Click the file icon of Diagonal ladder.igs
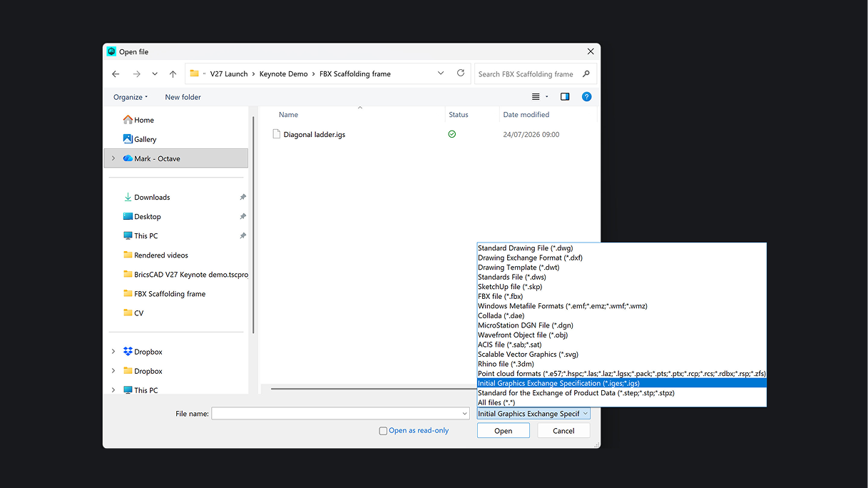The width and height of the screenshot is (868, 488). [x=277, y=134]
